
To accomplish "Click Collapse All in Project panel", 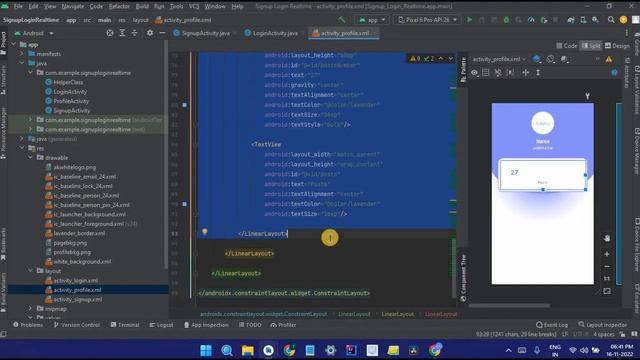I will point(134,33).
